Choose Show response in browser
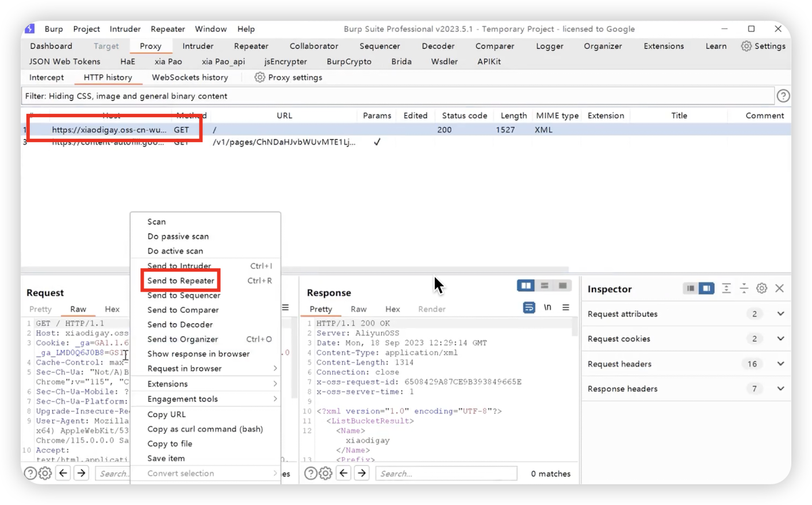Viewport: 812px width, 505px height. [x=205, y=354]
